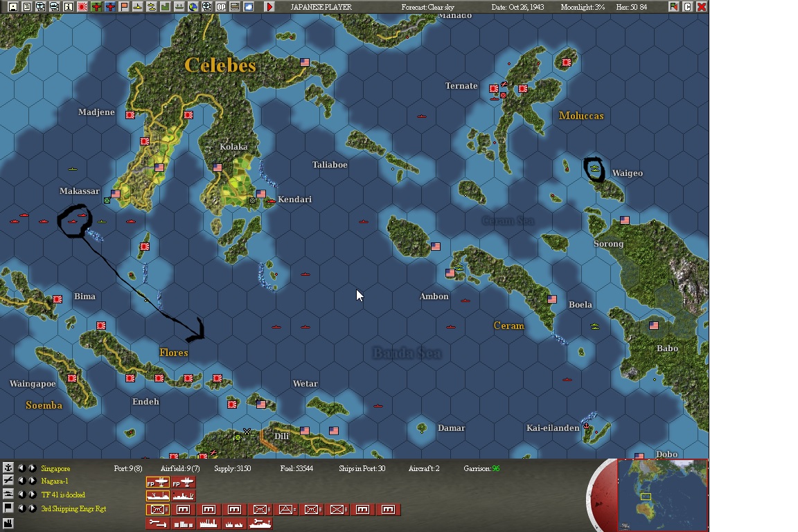The image size is (798, 532).
Task: Click the flag icon beside 3rd Shipping Engr Rgt
Action: click(x=8, y=508)
